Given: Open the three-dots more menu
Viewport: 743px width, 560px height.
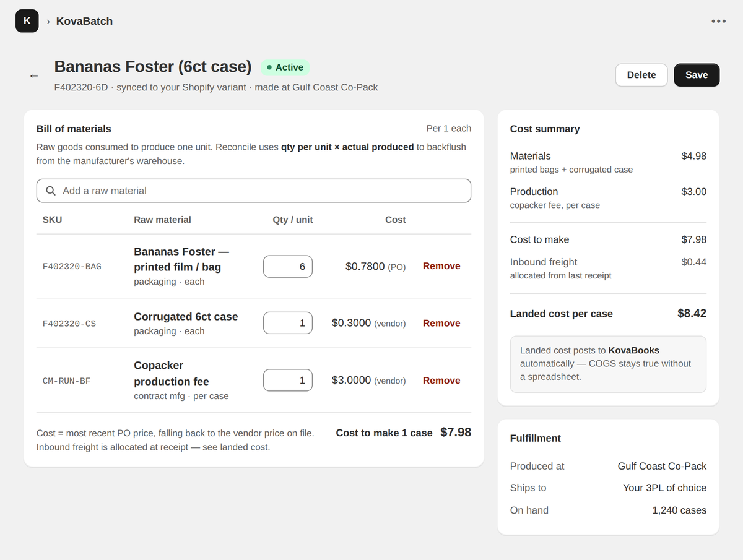Looking at the screenshot, I should [718, 21].
